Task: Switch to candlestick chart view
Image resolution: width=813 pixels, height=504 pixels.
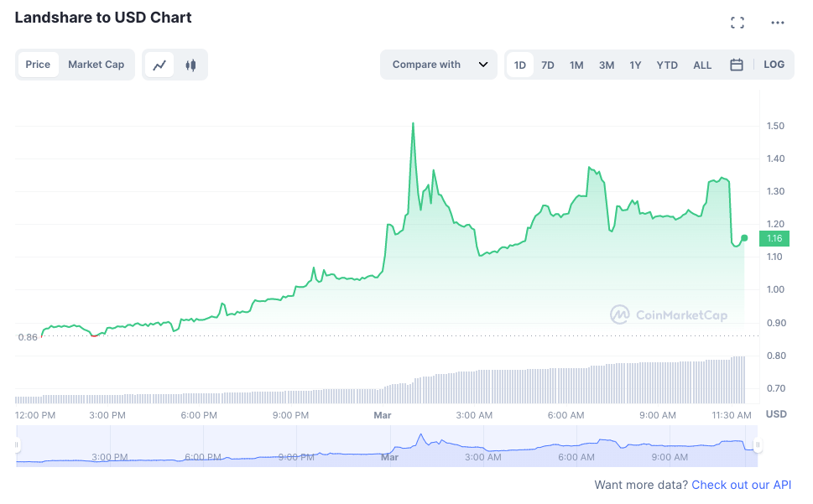Action: pyautogui.click(x=190, y=64)
